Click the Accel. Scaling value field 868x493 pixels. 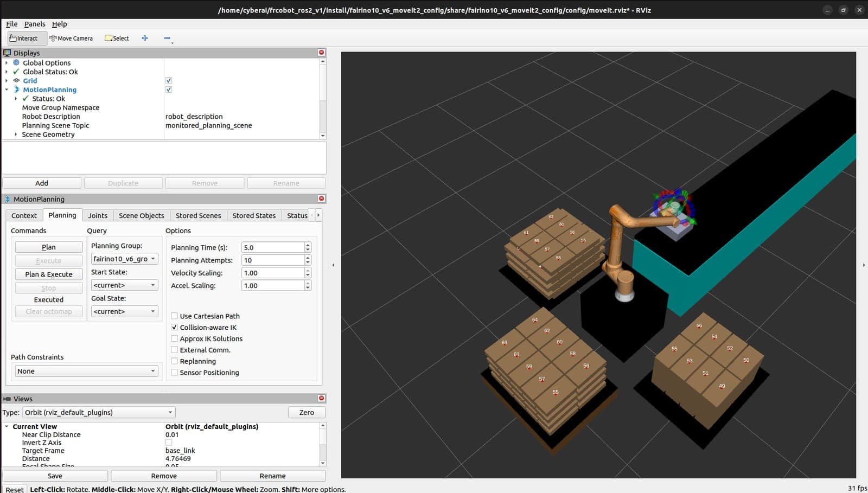coord(273,285)
